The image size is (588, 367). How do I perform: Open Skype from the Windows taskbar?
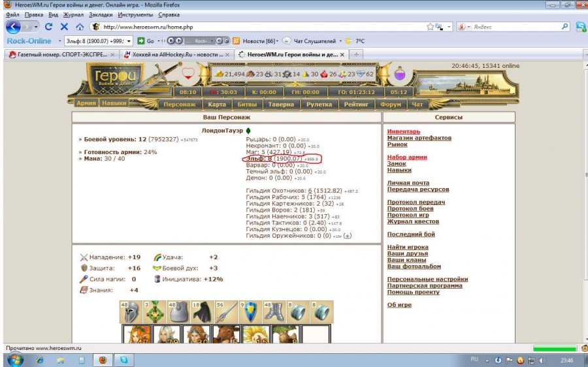[x=123, y=360]
